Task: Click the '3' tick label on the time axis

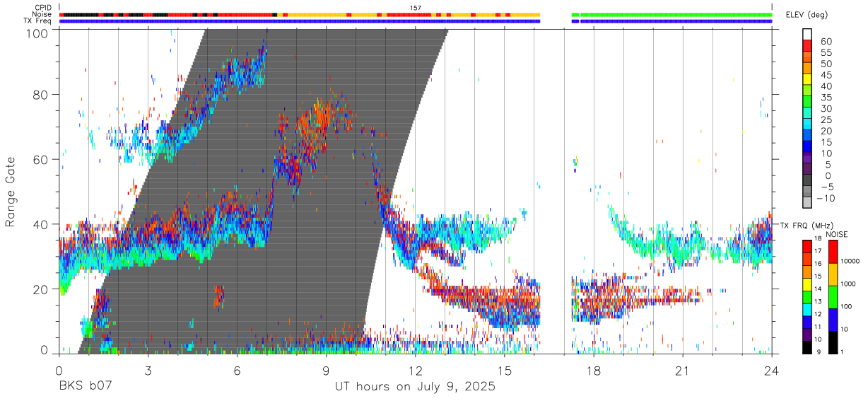Action: click(x=148, y=371)
